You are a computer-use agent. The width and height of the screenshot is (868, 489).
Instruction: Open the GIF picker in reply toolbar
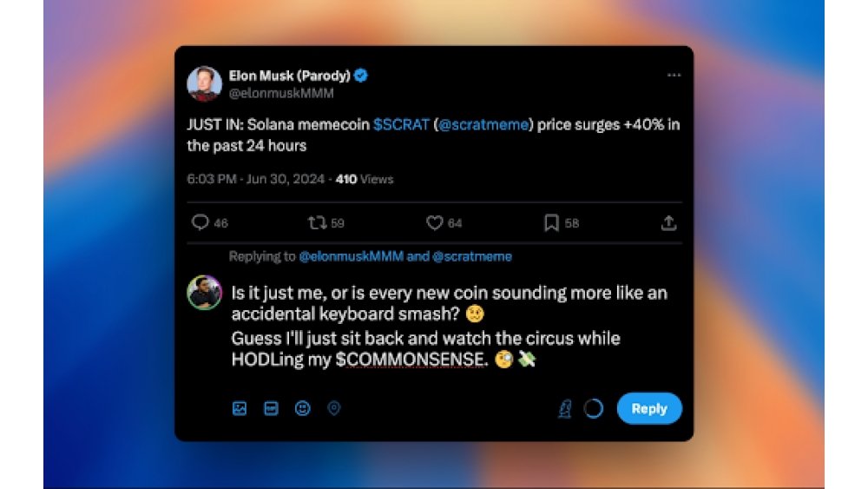point(271,408)
